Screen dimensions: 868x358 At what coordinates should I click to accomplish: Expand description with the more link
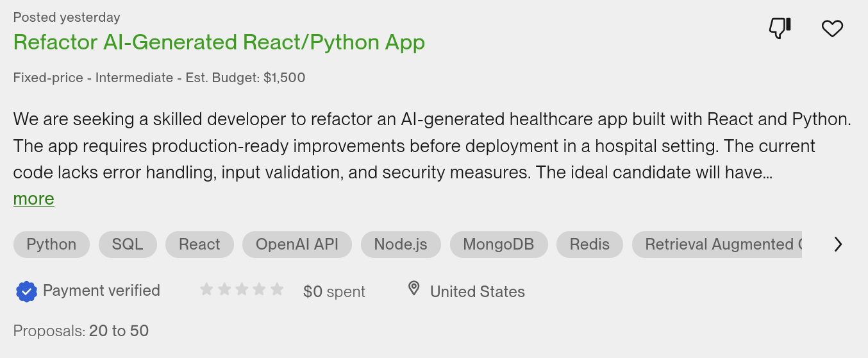pyautogui.click(x=33, y=199)
